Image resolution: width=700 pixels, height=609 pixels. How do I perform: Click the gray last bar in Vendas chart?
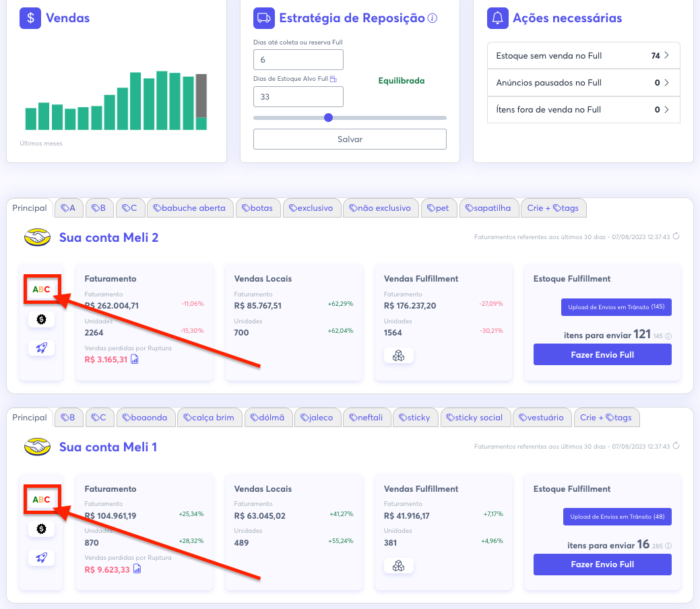point(201,96)
